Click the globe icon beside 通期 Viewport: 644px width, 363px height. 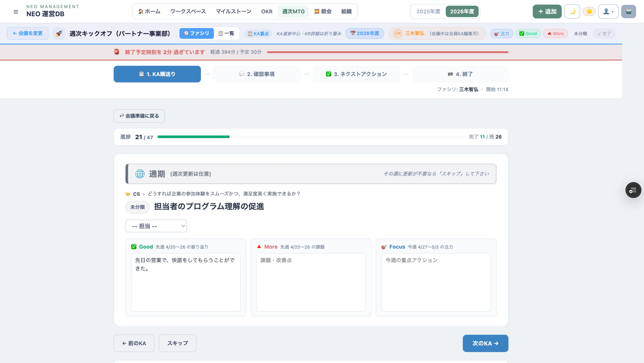click(x=140, y=174)
